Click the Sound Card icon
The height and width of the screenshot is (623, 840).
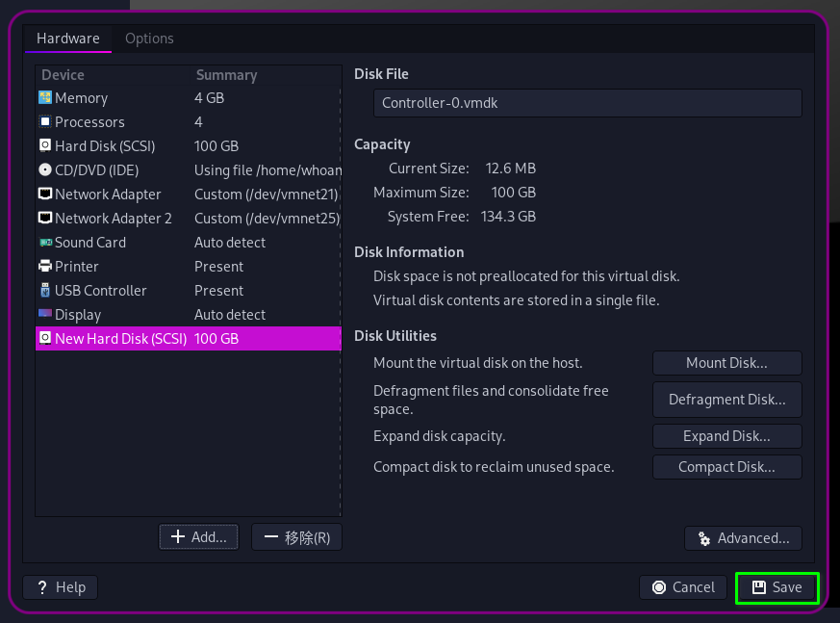click(45, 243)
